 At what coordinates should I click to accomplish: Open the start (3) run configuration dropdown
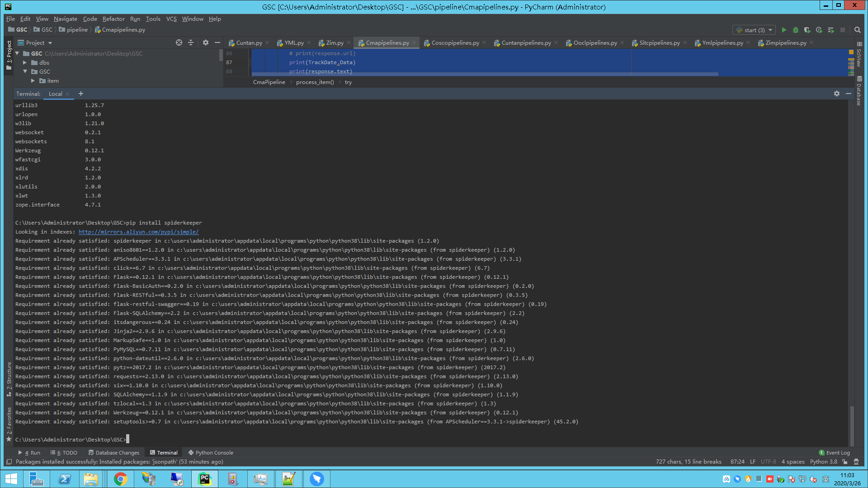click(754, 30)
